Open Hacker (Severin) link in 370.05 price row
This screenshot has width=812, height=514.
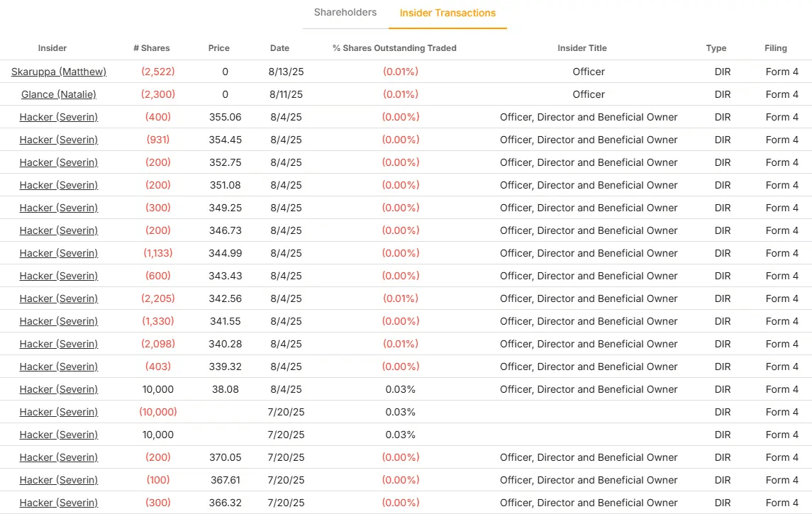59,457
